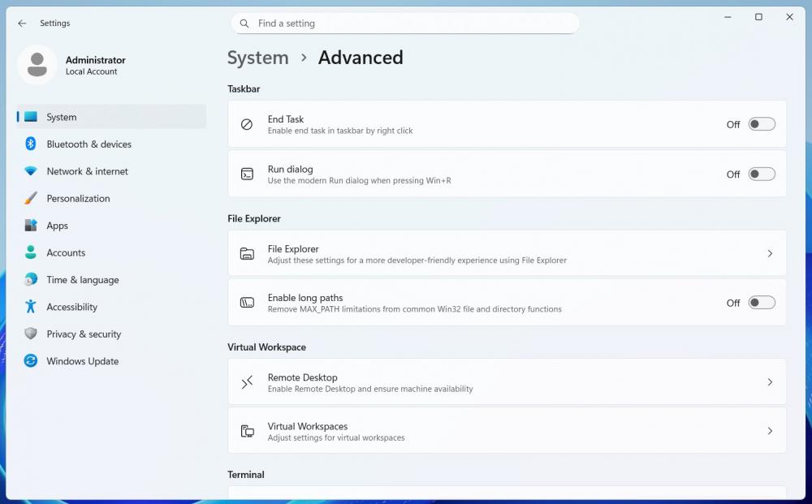Click the Find a setting search box
812x504 pixels.
414,24
